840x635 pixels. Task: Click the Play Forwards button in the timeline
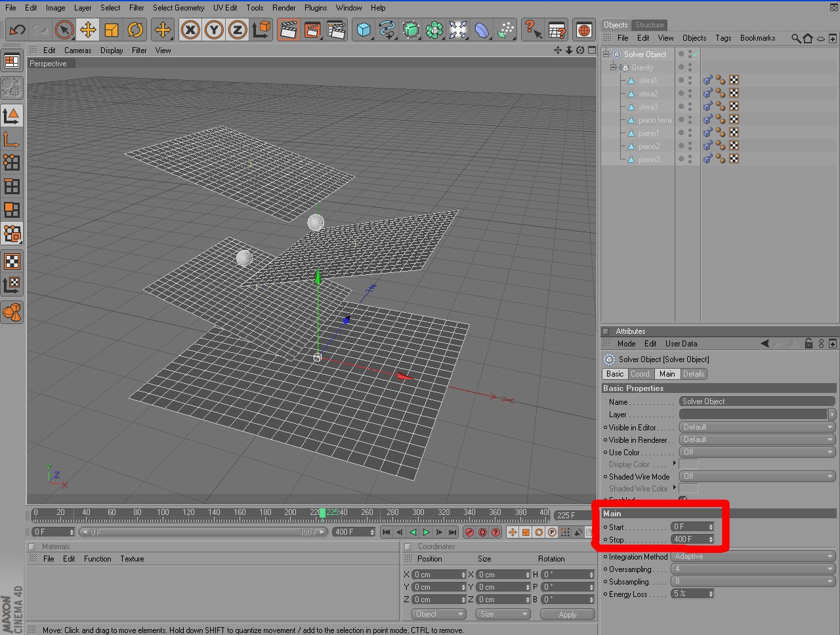[426, 532]
